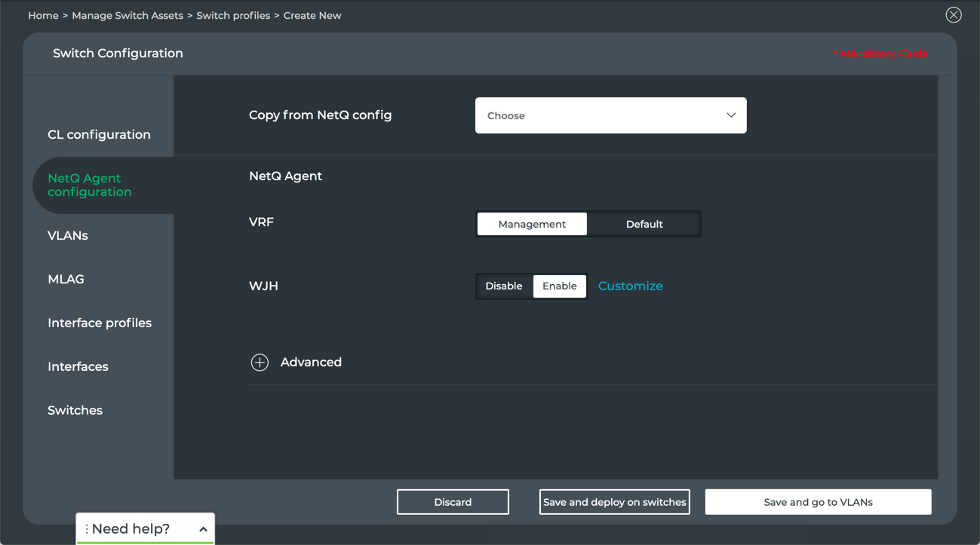This screenshot has height=545, width=980.
Task: Open WJH Customize link
Action: click(630, 286)
